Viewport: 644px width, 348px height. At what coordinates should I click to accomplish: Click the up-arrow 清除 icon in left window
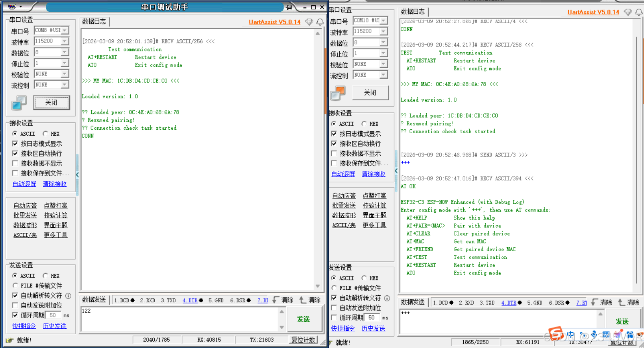[x=302, y=300]
